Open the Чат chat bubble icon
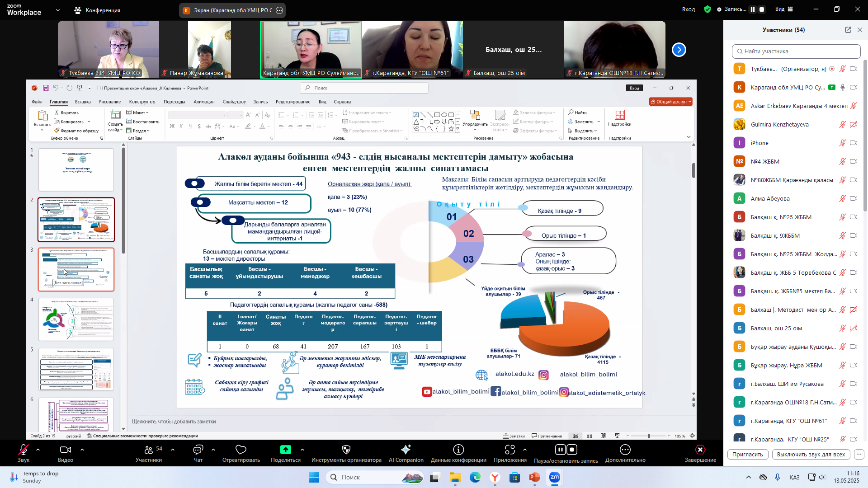Screen dimensions: 868x488 [198, 450]
